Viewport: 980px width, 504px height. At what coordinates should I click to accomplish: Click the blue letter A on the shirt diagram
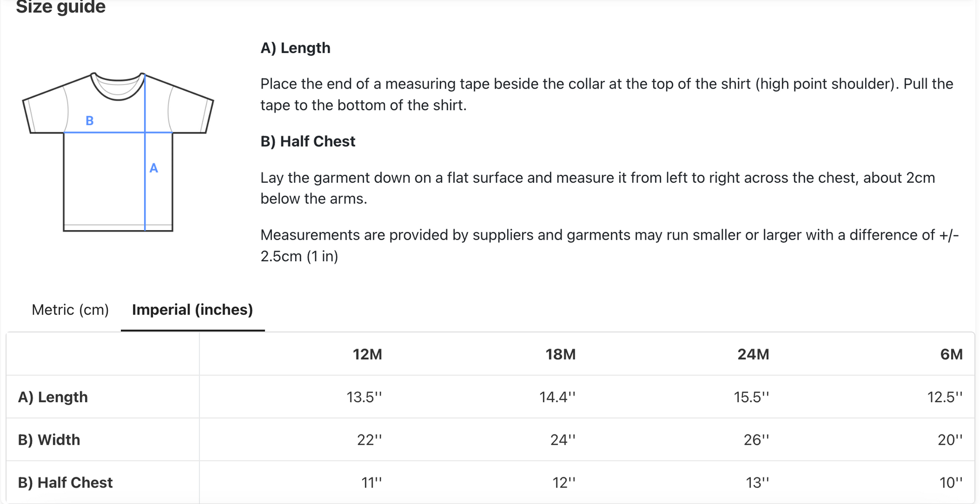coord(154,168)
